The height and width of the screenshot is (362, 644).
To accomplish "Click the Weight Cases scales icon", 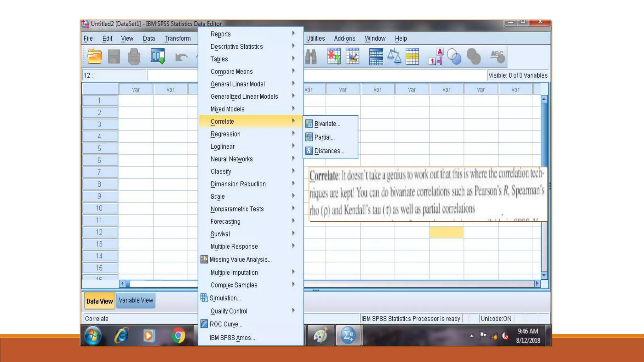I will pyautogui.click(x=394, y=57).
